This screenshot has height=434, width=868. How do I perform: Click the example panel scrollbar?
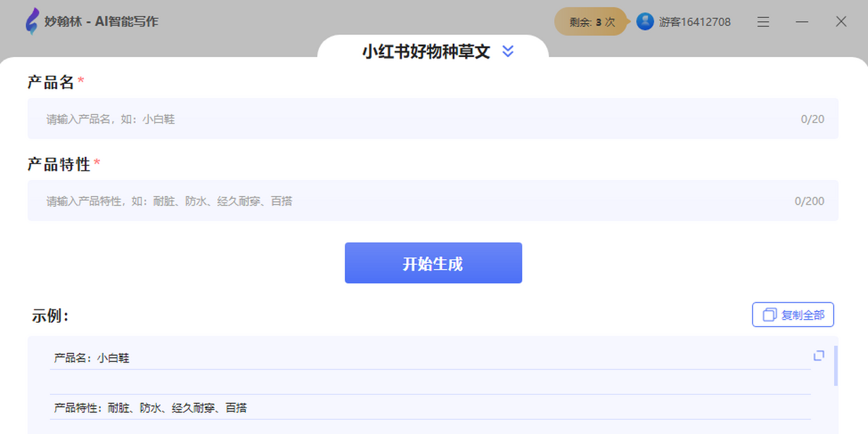click(x=836, y=365)
